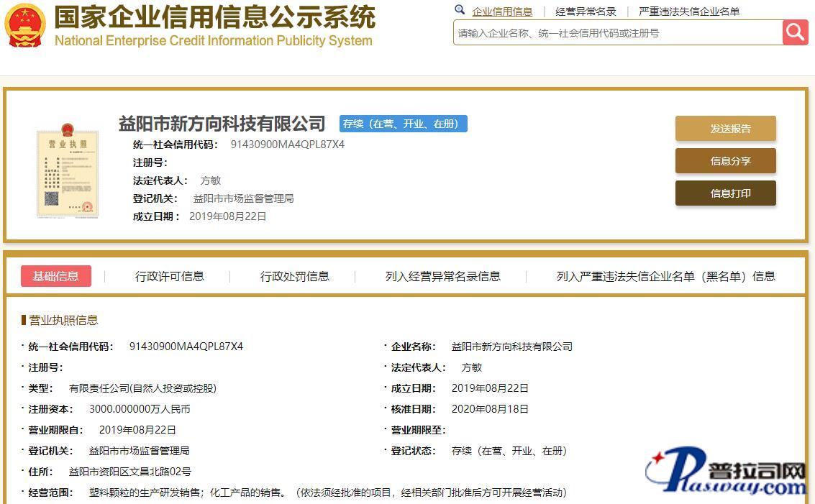Print the page using 信息打印
815x504 pixels.
(725, 193)
